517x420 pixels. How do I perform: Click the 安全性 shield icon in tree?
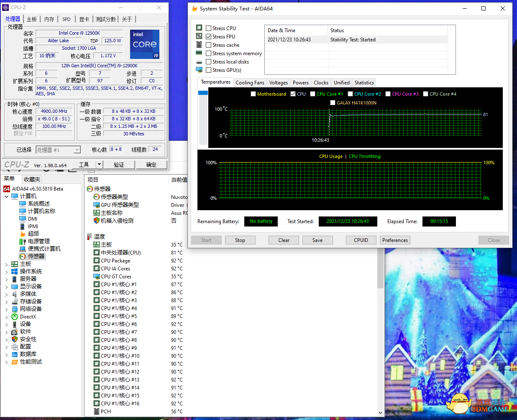click(15, 339)
